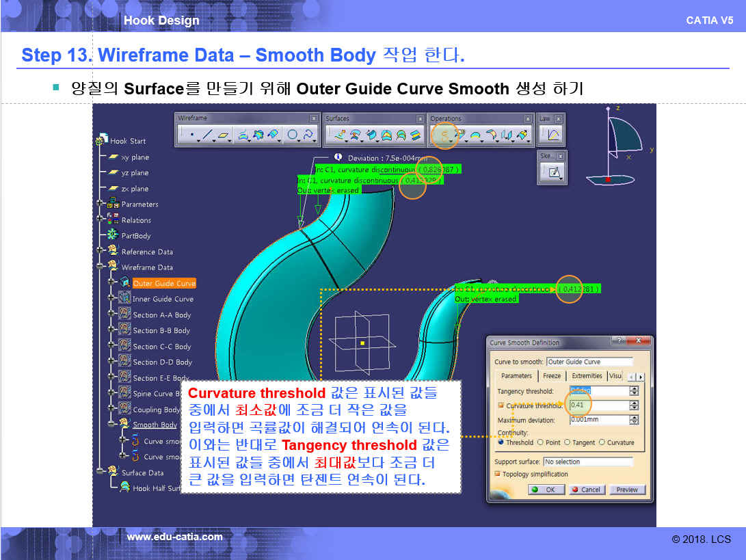Expand the Parameters tree node
The width and height of the screenshot is (746, 560).
101,204
